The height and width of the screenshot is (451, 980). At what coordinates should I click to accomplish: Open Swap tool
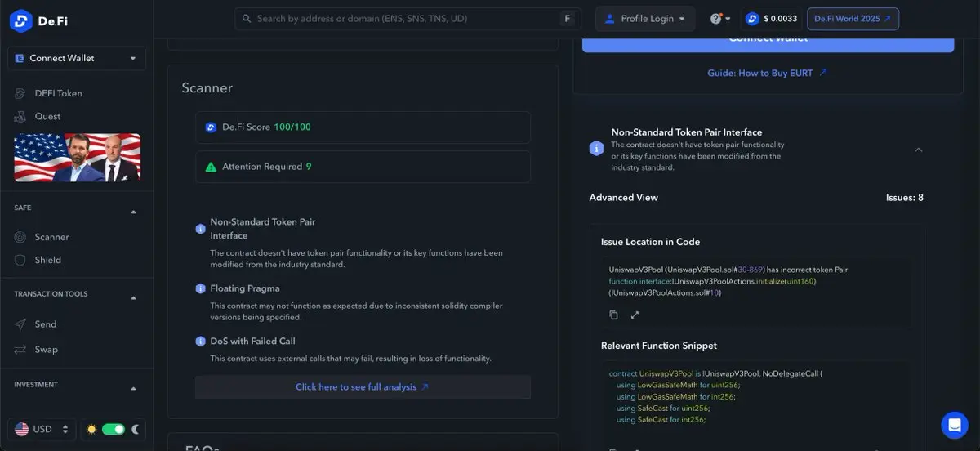46,349
